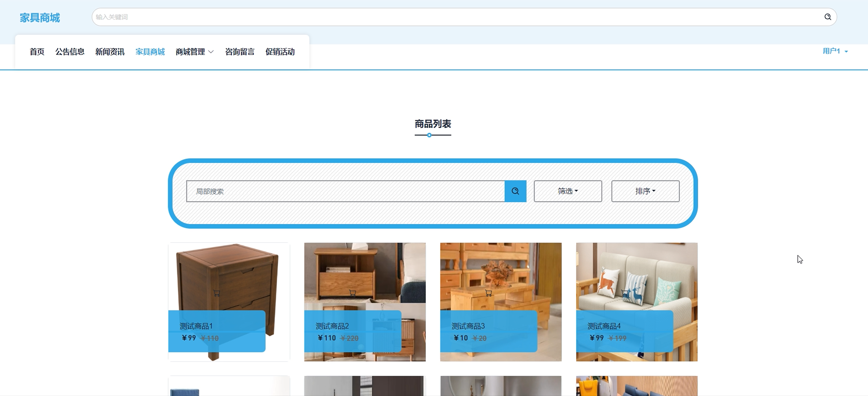This screenshot has width=868, height=396.
Task: Click cart icon on 测试商品4
Action: click(x=624, y=293)
